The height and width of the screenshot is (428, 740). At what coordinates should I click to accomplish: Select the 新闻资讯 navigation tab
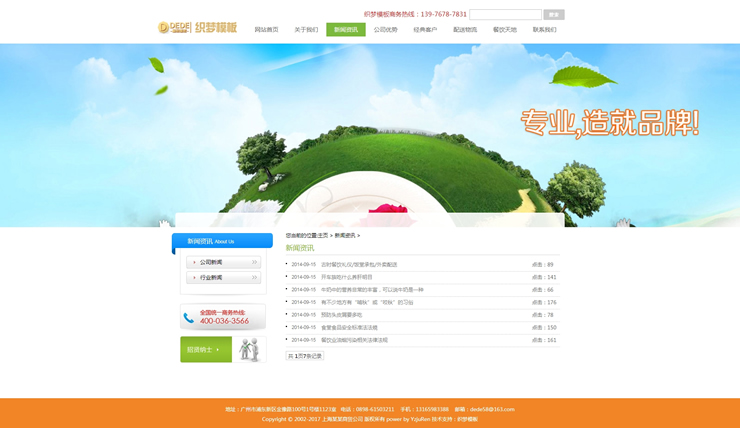[345, 30]
